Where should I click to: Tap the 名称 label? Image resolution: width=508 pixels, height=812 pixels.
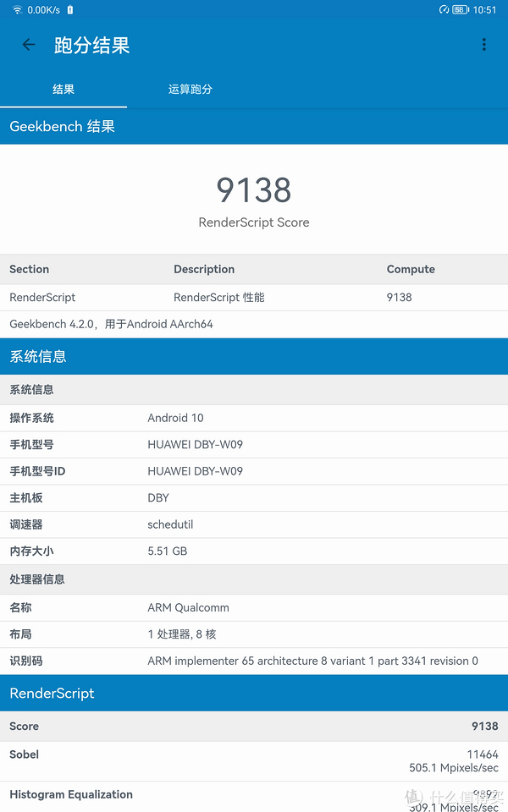coord(20,607)
